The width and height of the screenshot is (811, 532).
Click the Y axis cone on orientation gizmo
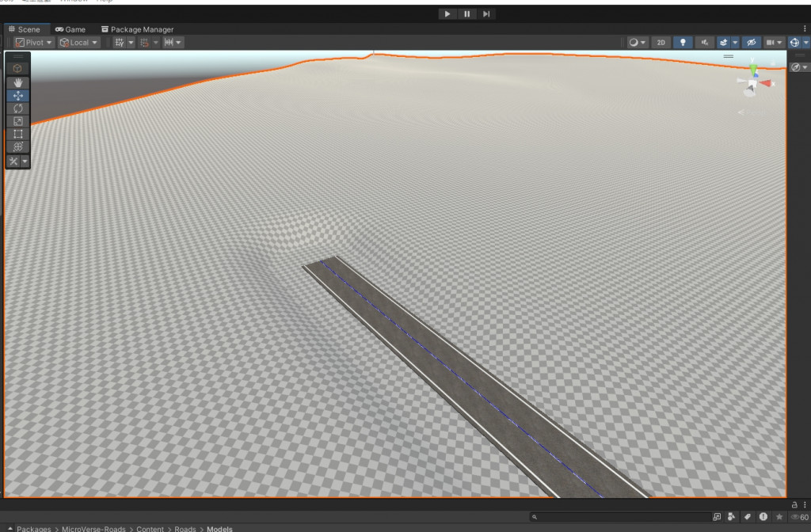coord(753,69)
